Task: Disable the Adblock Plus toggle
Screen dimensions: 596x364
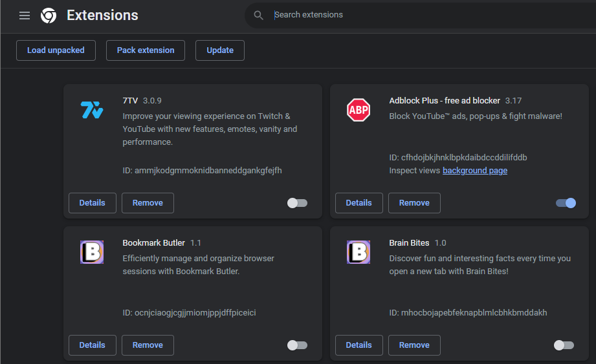Action: point(566,203)
